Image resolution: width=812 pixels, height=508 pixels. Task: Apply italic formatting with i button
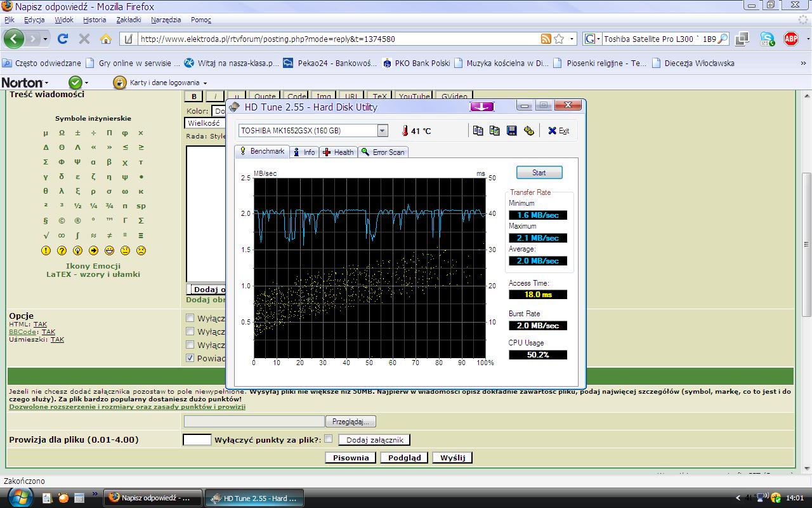215,97
